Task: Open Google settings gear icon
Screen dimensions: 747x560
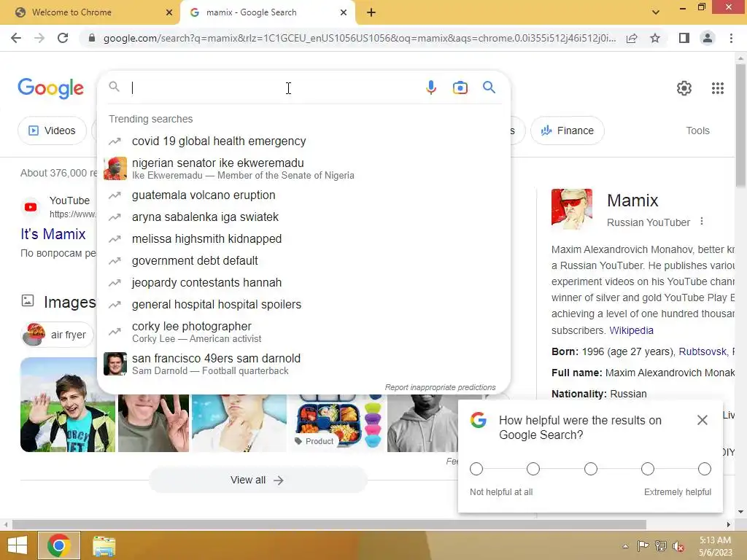Action: pos(684,88)
